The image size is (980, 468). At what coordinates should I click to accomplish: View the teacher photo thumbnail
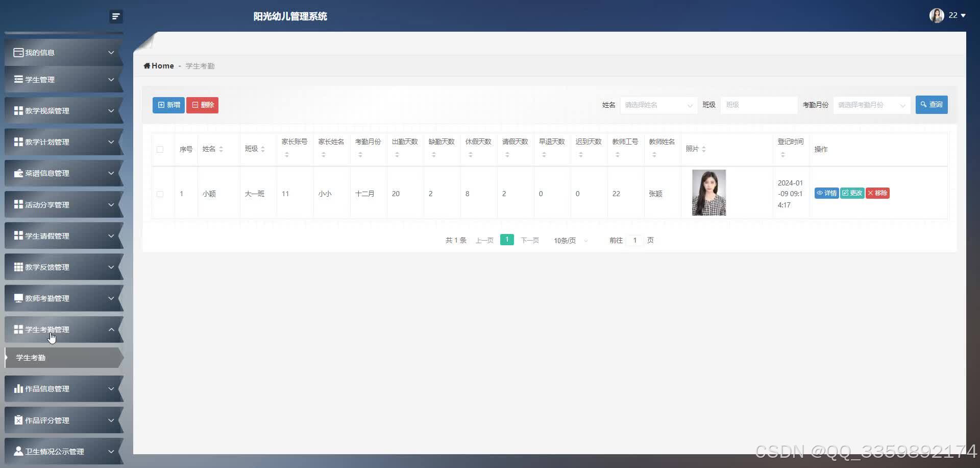(x=709, y=193)
